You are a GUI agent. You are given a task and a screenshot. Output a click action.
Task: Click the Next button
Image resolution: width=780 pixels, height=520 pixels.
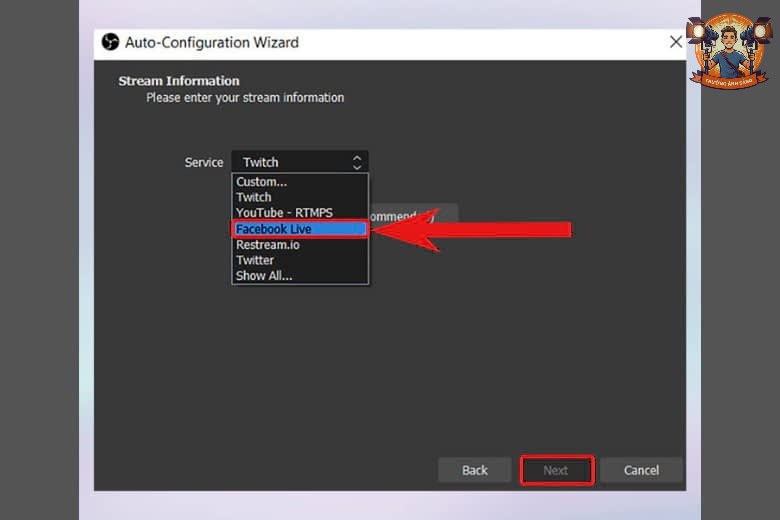point(557,470)
